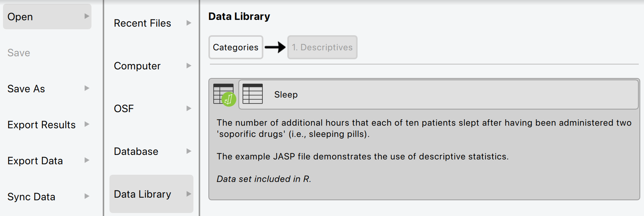Select the OSF source
This screenshot has height=216, width=644.
pyautogui.click(x=124, y=109)
